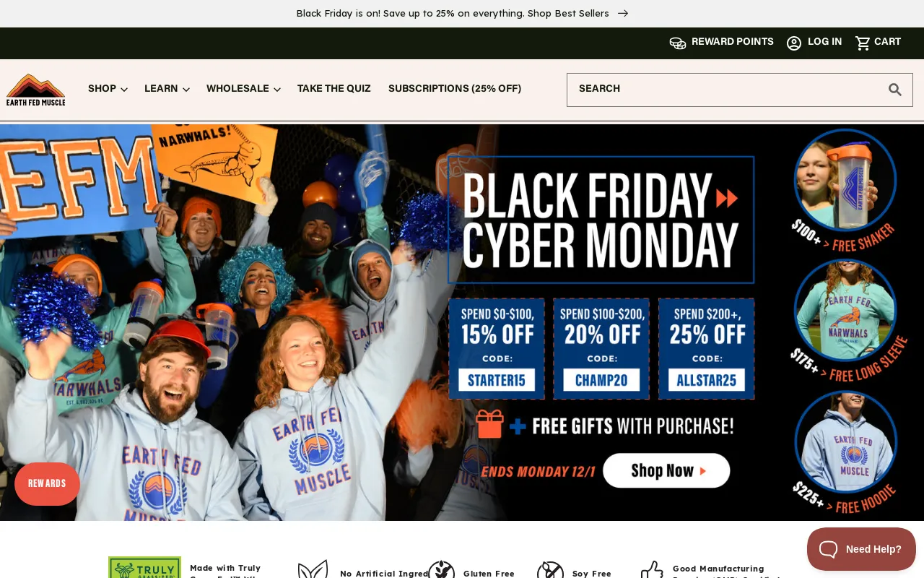Open Subscriptions (25% Off) menu item
This screenshot has height=578, width=924.
pyautogui.click(x=455, y=89)
